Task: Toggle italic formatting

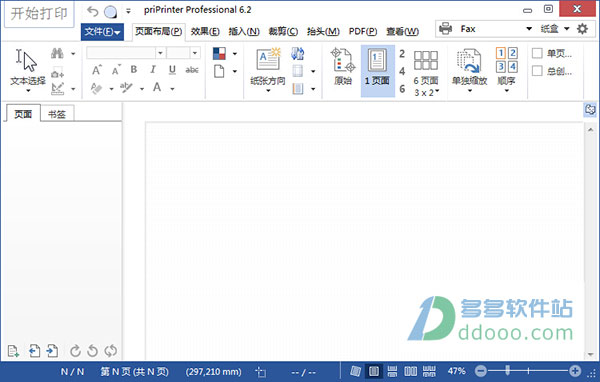Action: (x=153, y=69)
